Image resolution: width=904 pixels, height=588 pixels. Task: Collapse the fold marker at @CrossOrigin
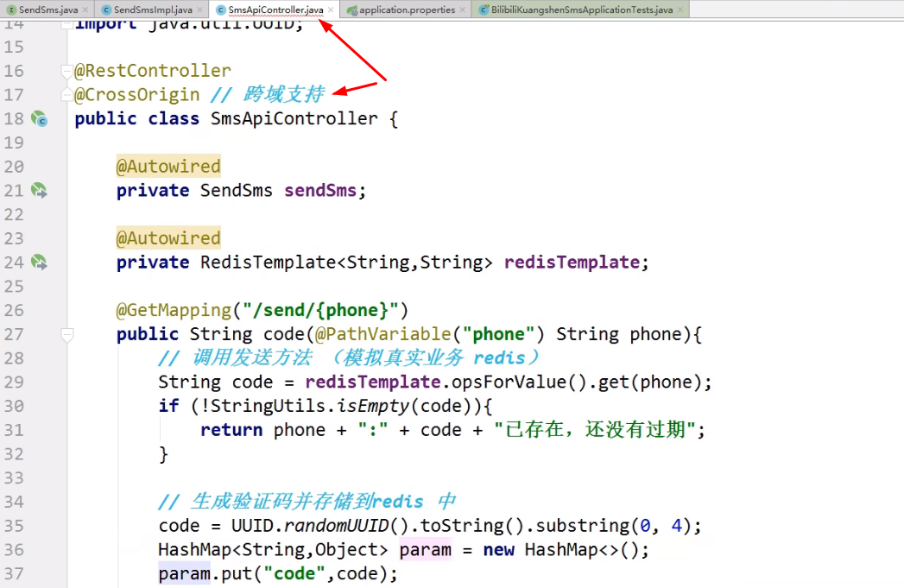pyautogui.click(x=66, y=94)
